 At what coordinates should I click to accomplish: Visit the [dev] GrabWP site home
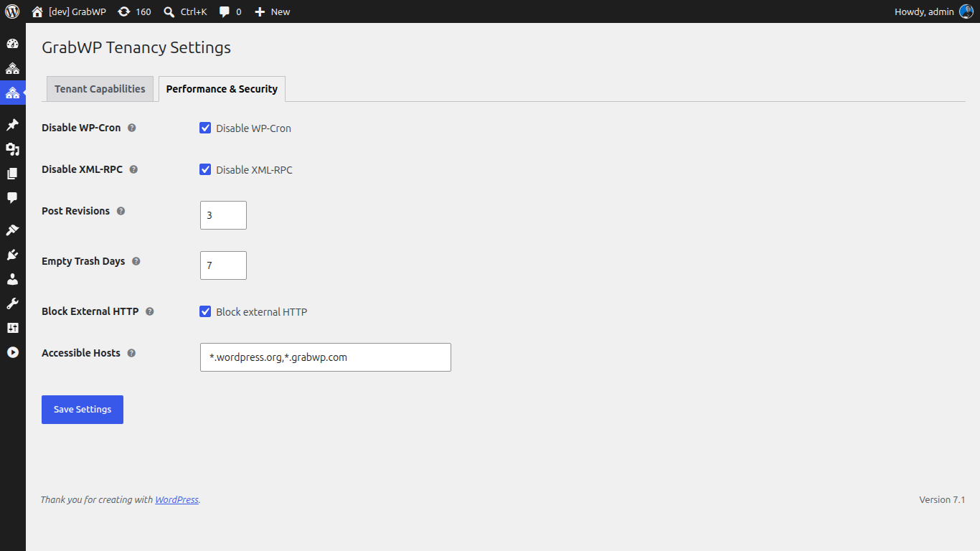69,11
